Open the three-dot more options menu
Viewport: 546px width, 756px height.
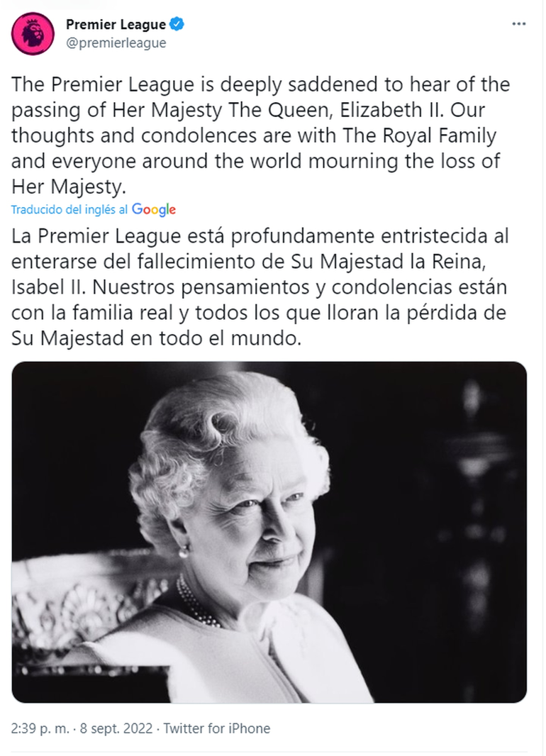(x=519, y=24)
